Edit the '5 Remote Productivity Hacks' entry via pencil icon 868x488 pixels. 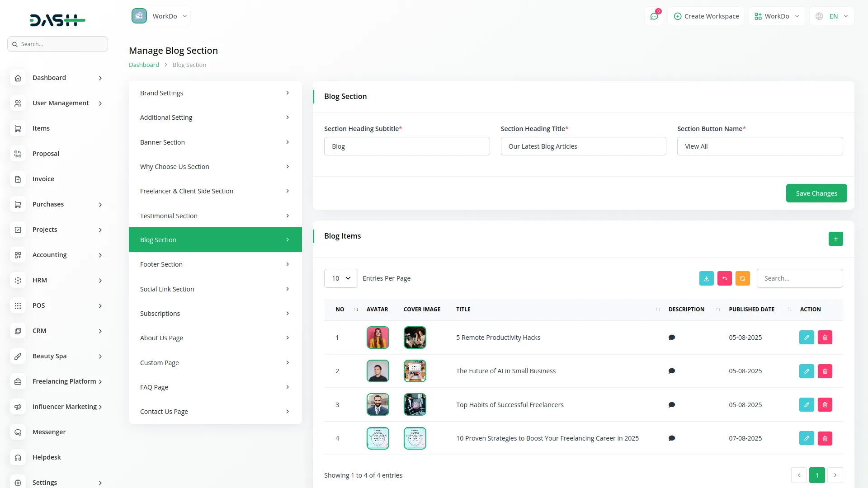[807, 337]
